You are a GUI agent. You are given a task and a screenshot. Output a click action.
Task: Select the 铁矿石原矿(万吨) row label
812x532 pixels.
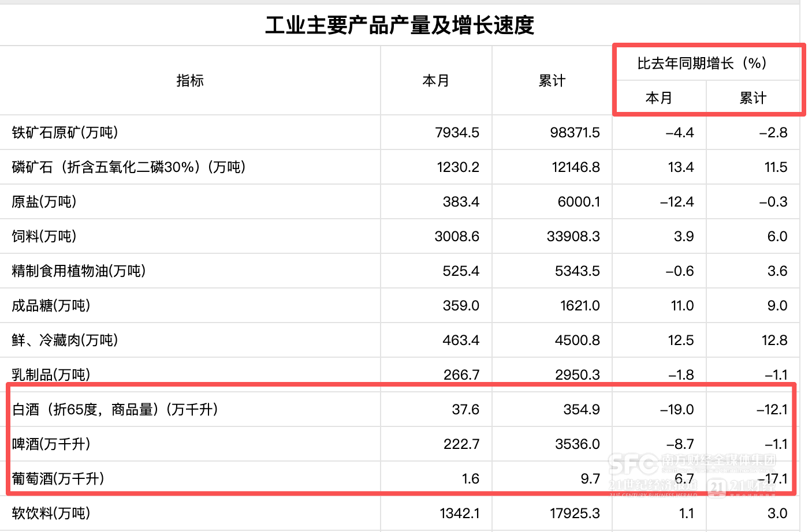[65, 133]
